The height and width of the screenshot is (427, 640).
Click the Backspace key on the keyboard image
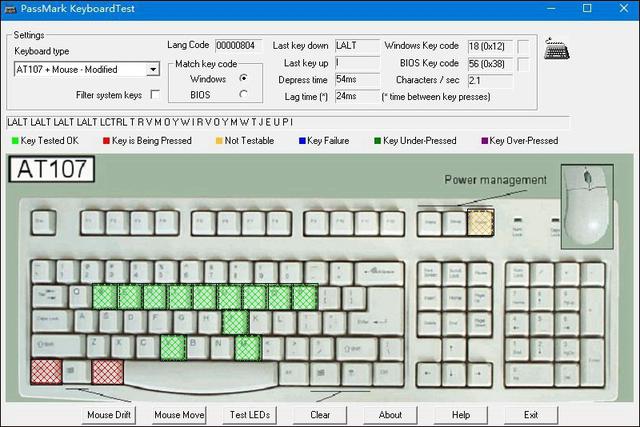tap(379, 272)
